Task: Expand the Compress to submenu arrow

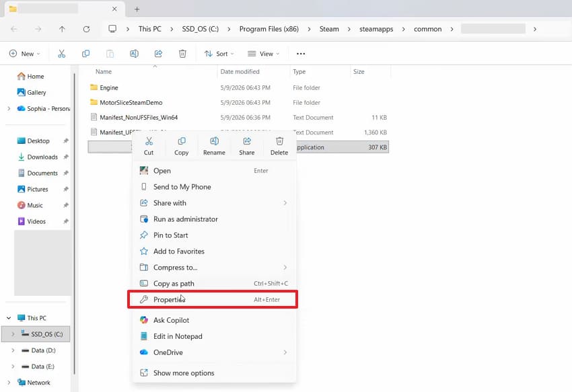Action: click(x=285, y=268)
